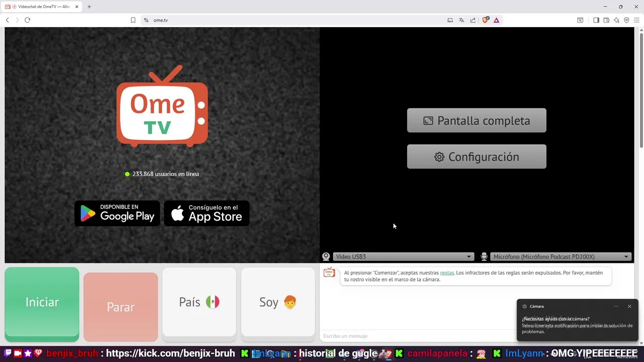Open Configuración settings button
Screen dimensions: 644x362
pos(476,157)
